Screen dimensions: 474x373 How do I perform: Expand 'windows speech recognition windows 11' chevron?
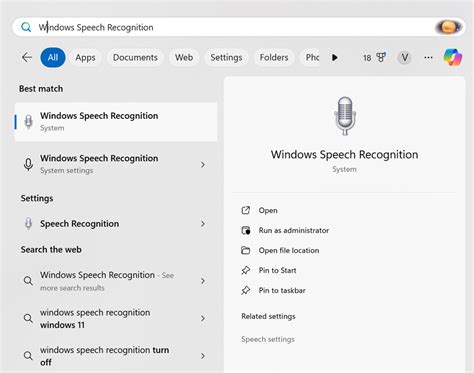point(203,318)
